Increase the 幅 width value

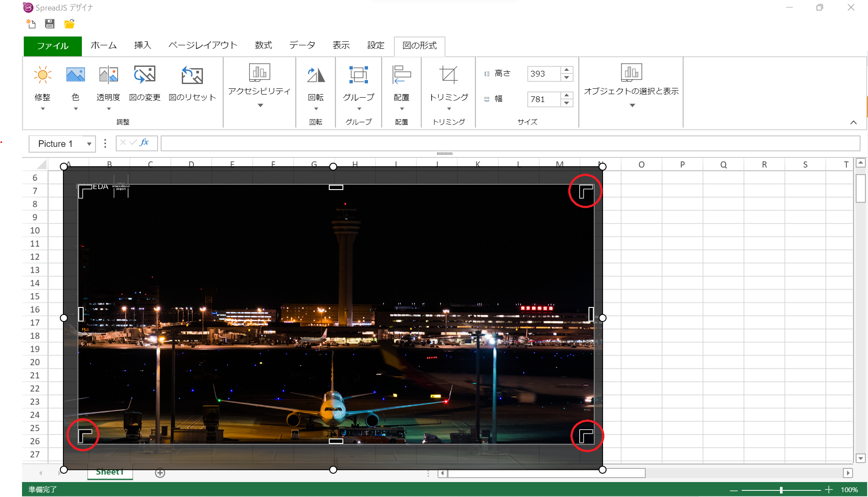[x=567, y=95]
